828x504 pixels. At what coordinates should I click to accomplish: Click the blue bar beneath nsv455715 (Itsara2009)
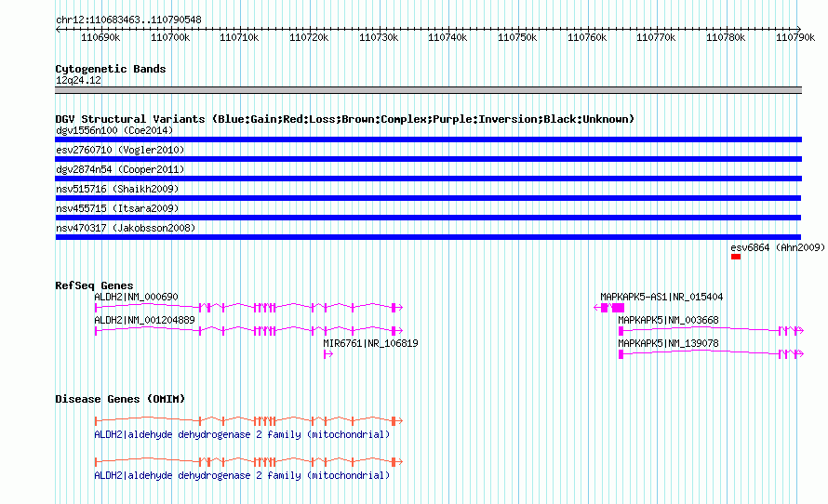point(428,218)
